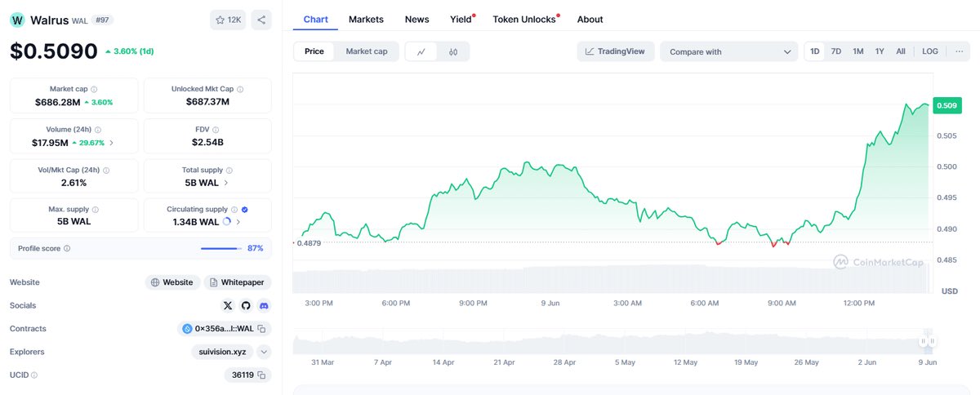Click the circulating supply pie progress icon
Viewport: 980px width, 395px height.
coord(226,222)
